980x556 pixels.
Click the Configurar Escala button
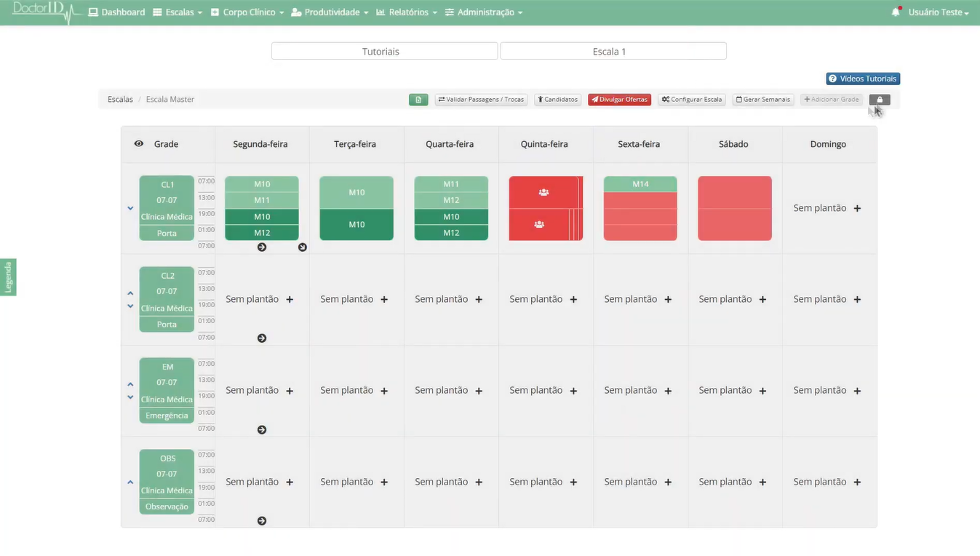pos(691,100)
